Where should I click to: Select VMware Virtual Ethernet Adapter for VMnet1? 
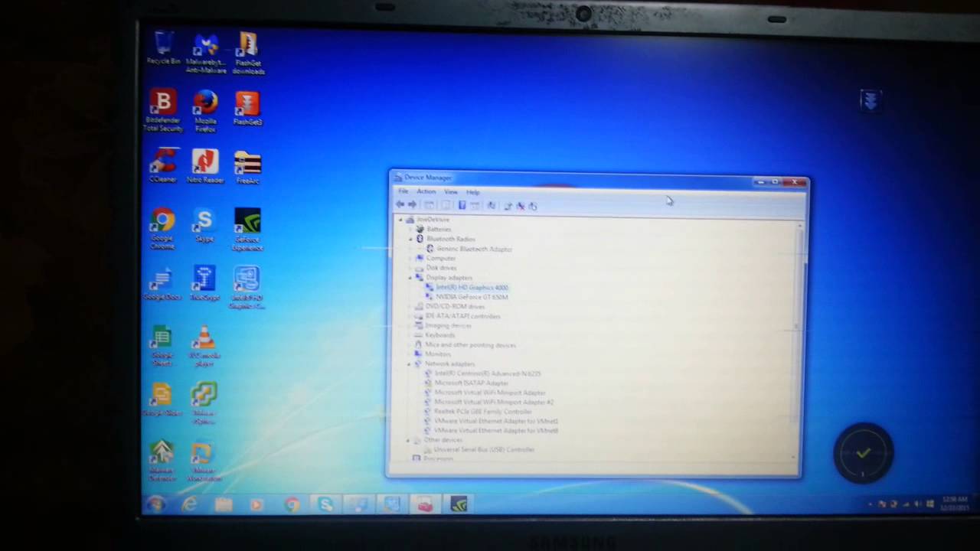[495, 421]
